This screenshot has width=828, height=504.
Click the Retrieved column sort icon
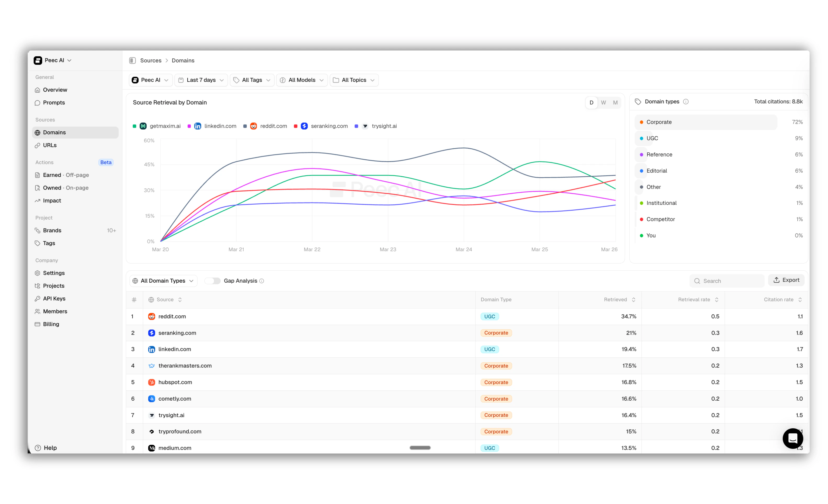[x=634, y=300]
